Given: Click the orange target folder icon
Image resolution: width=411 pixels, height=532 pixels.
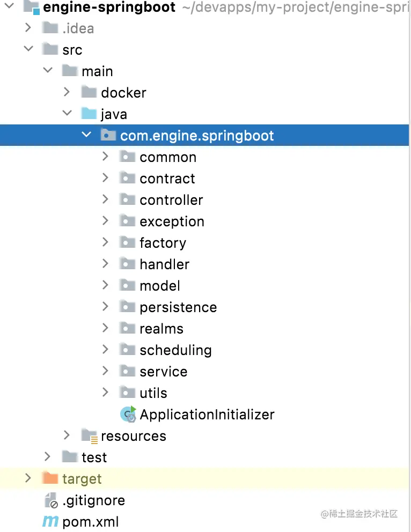Looking at the screenshot, I should click(x=50, y=478).
